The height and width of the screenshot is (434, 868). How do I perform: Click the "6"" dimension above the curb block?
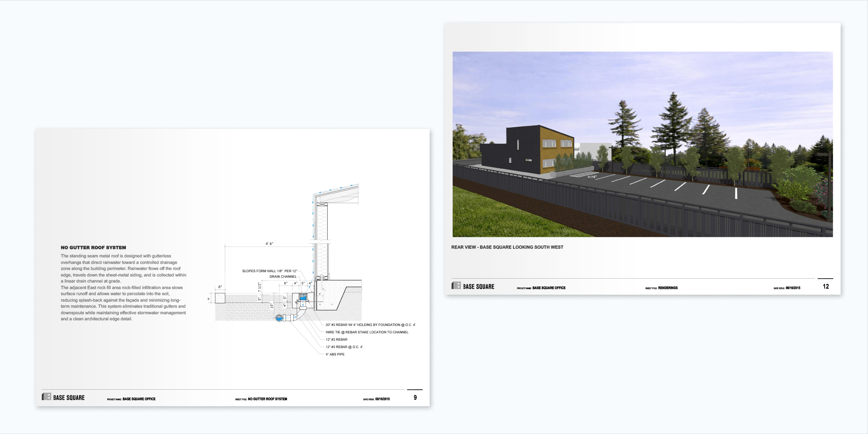pos(220,287)
